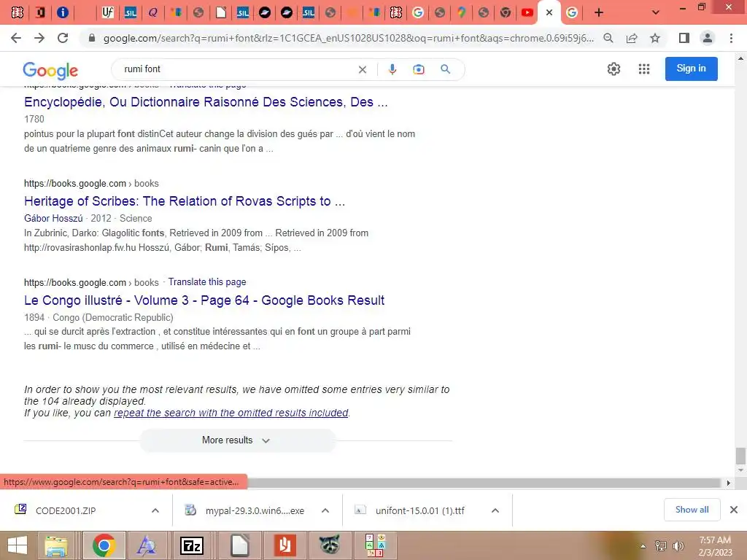
Task: Open the red Office taskbar icon
Action: tap(285, 545)
